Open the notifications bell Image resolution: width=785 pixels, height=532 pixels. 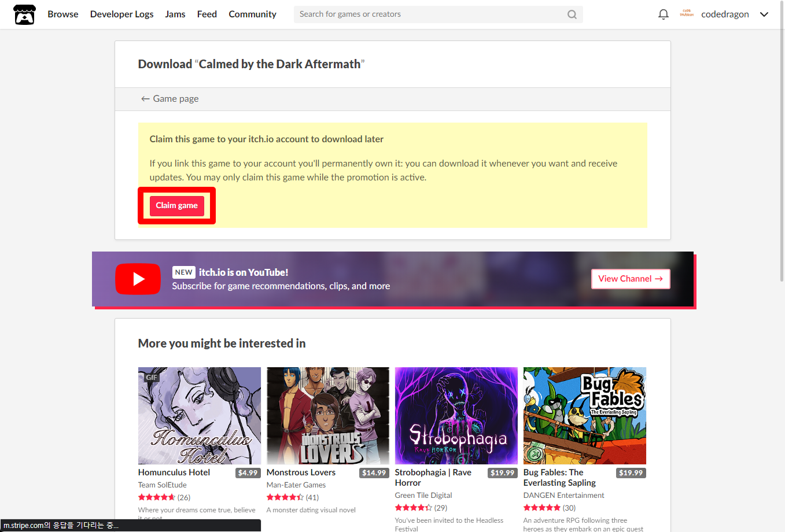tap(664, 14)
